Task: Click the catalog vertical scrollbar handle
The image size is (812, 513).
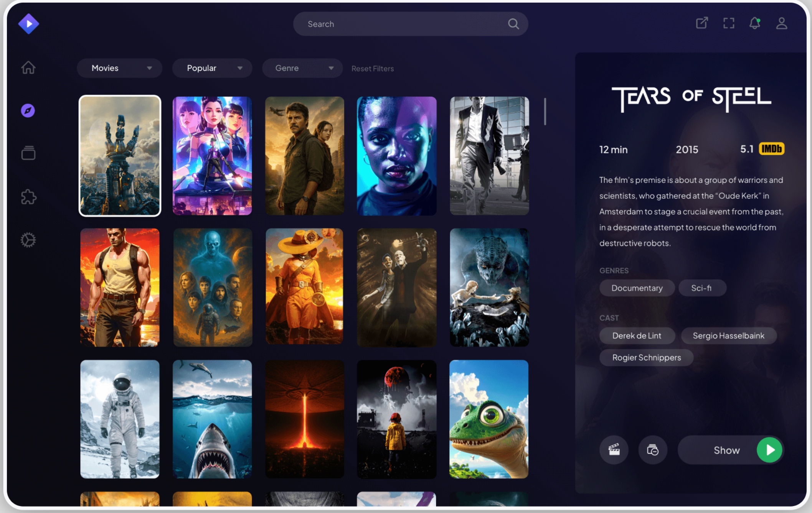Action: click(545, 112)
